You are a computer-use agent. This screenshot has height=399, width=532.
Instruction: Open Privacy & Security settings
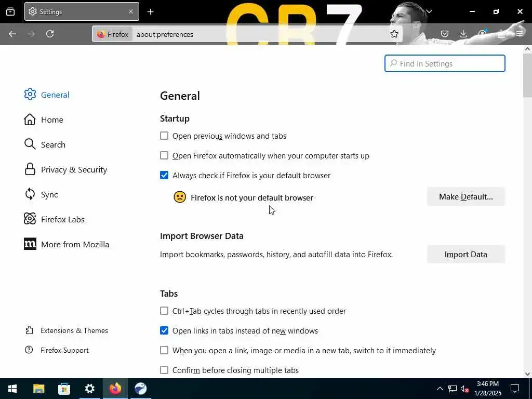pyautogui.click(x=65, y=170)
